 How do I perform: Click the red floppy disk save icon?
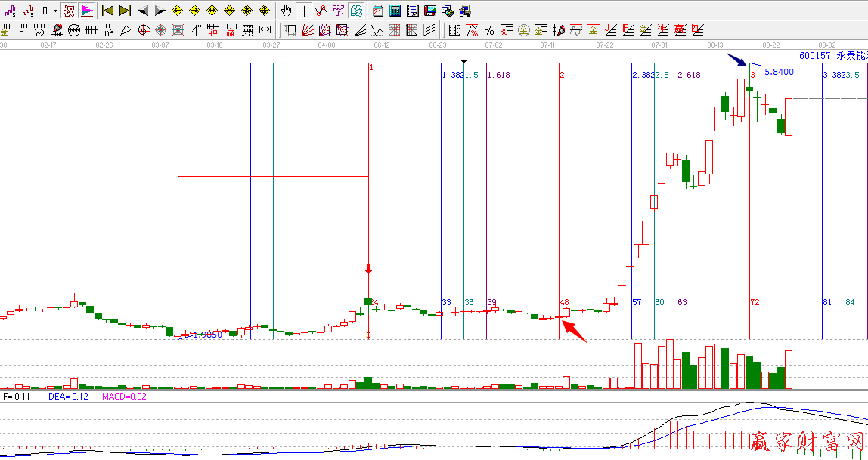point(430,11)
